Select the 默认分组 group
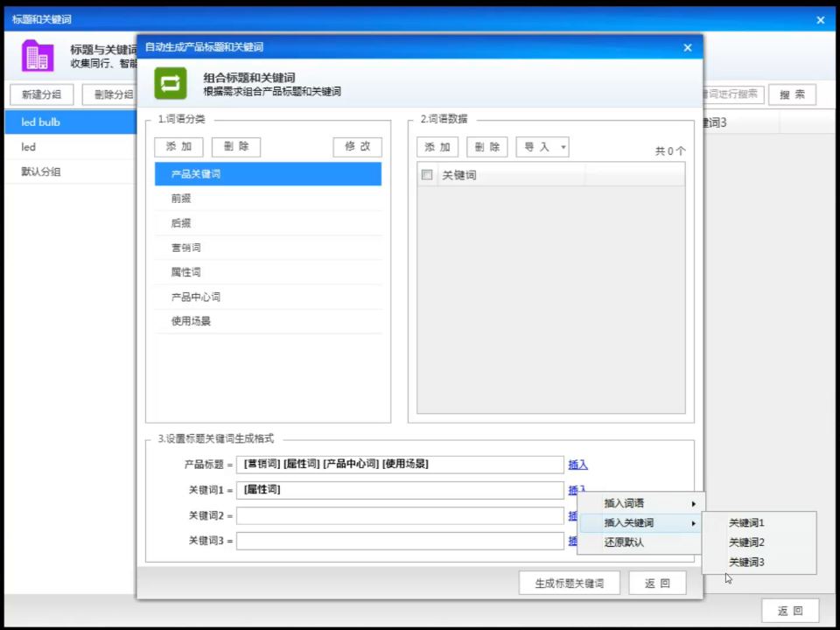 [71, 171]
